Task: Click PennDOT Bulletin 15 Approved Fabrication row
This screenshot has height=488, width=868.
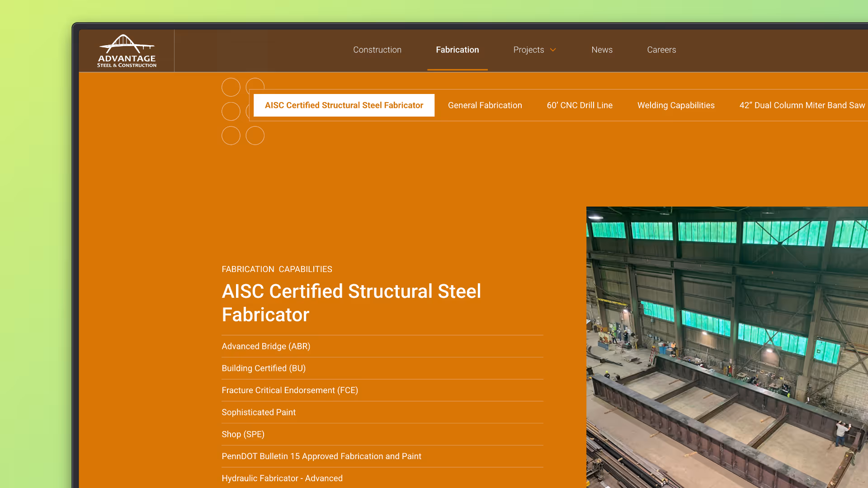Action: click(321, 456)
